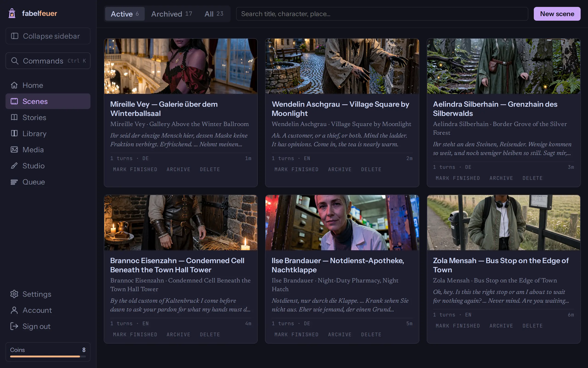
Task: Delete the Ilse Brandauer scene
Action: pos(371,335)
